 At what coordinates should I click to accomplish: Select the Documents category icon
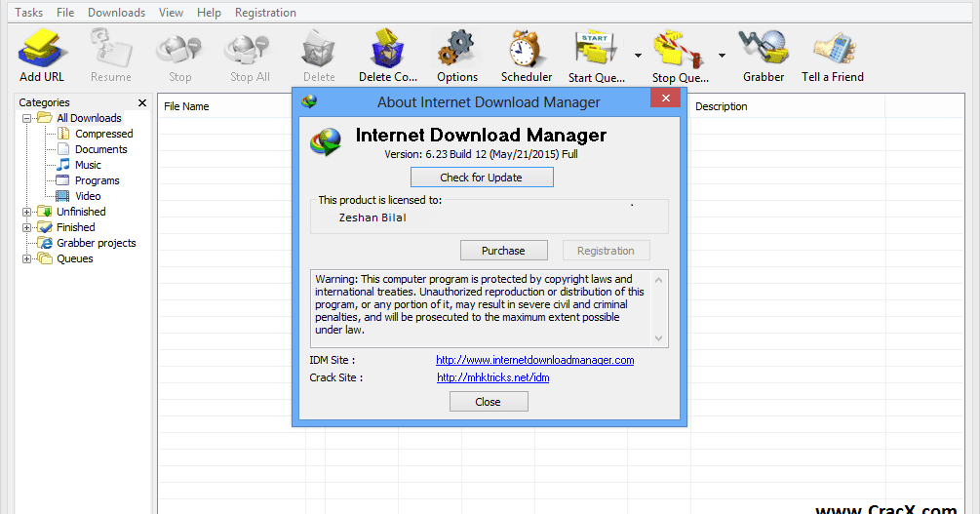[63, 149]
